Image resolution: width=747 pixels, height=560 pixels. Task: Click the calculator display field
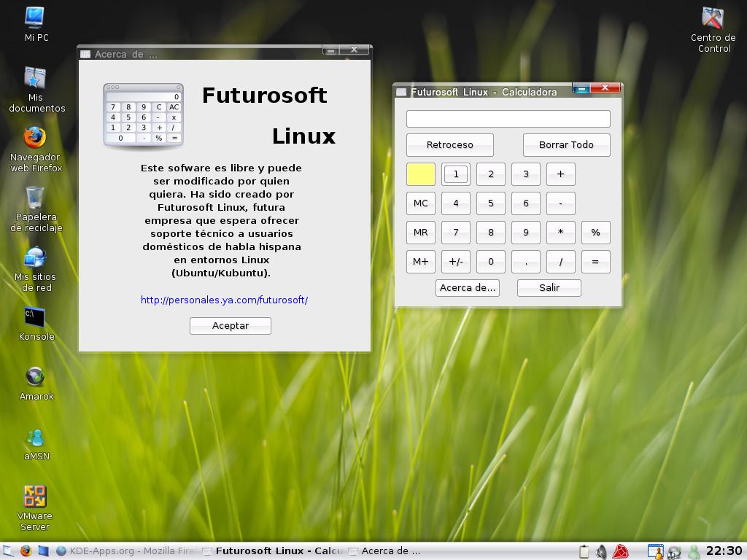[508, 119]
